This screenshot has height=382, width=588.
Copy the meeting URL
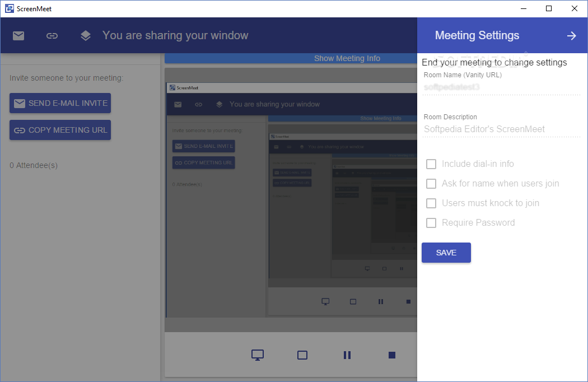click(x=60, y=130)
